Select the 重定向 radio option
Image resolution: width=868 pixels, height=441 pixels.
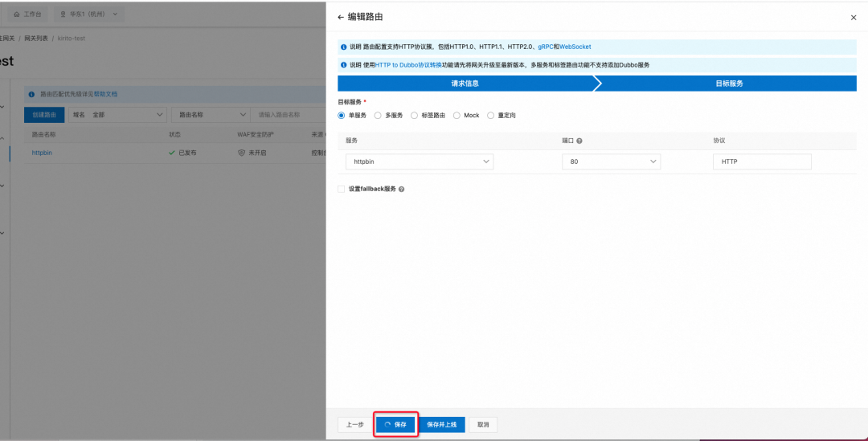[x=490, y=116]
